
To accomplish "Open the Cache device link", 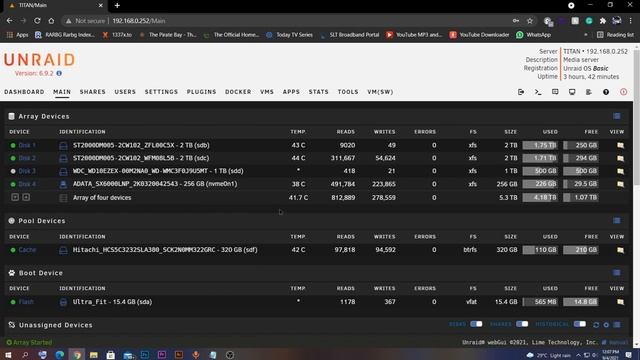I will 27,250.
